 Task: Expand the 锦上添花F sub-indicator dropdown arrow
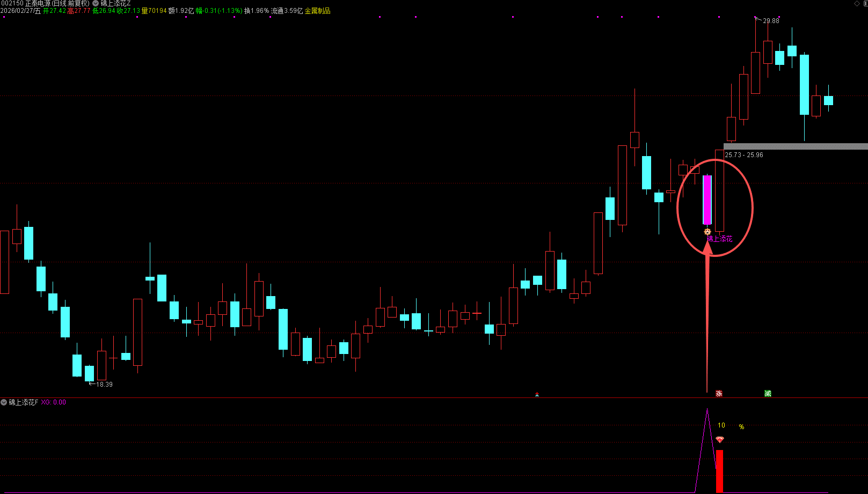pos(4,402)
